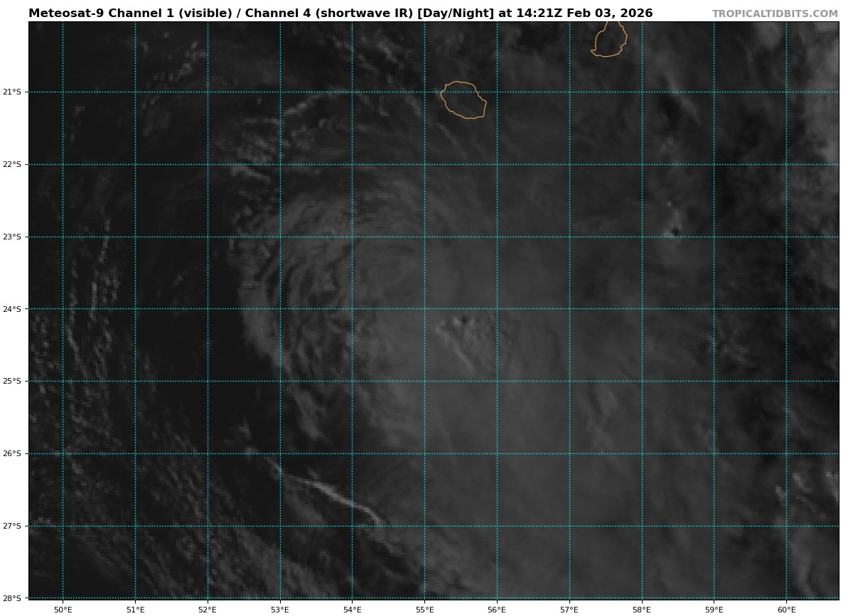Click the 25°S latitude label
Screen dimensions: 853x616
(12, 382)
